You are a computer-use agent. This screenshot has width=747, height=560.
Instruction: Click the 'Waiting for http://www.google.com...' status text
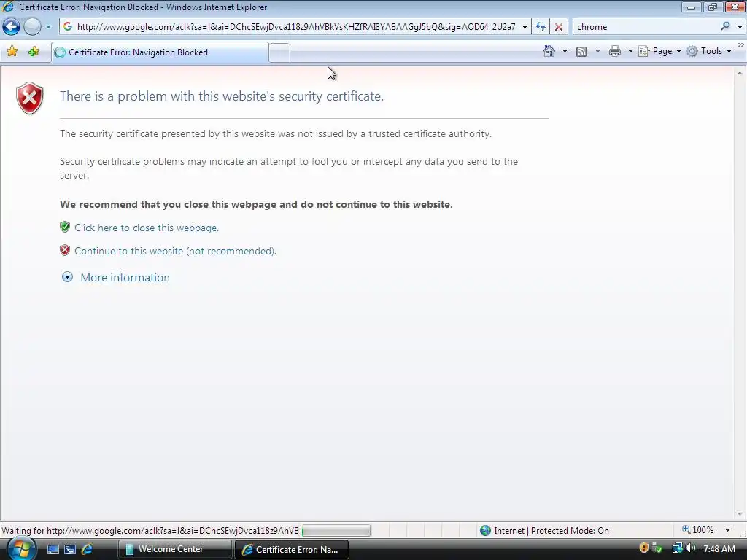150,531
